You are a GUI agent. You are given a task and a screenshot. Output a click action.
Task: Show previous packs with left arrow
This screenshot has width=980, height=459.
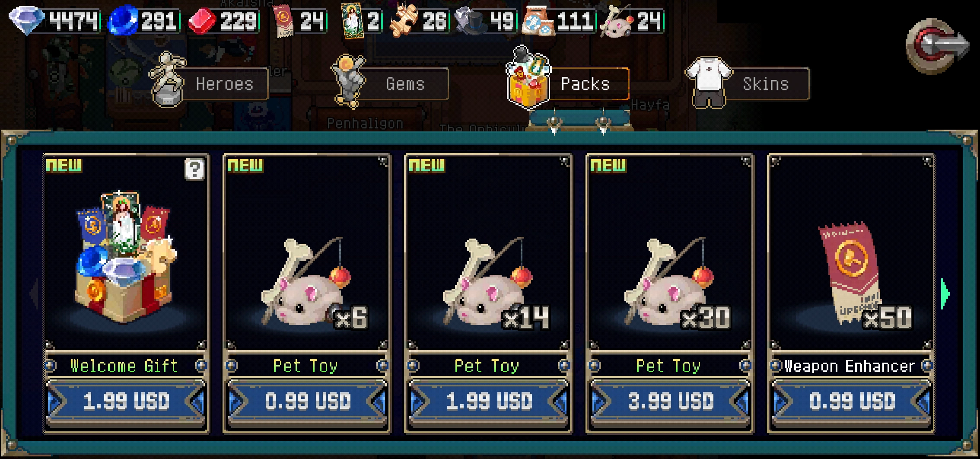34,294
